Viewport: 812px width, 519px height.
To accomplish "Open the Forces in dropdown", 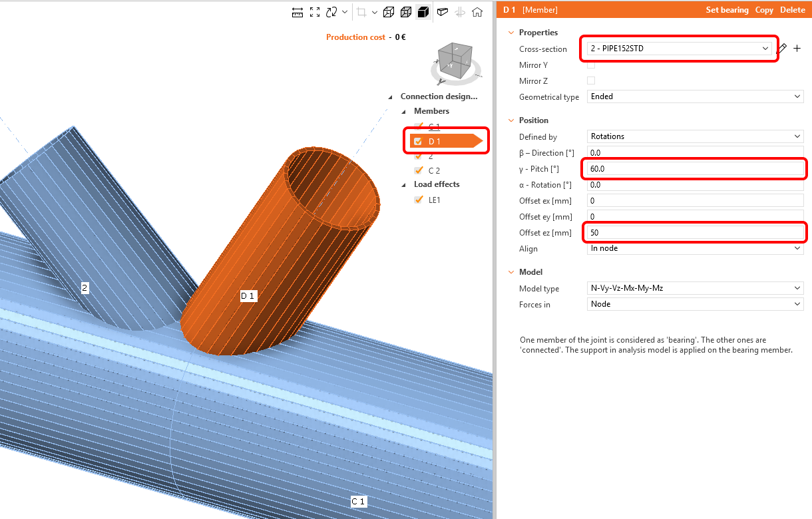I will pos(696,304).
